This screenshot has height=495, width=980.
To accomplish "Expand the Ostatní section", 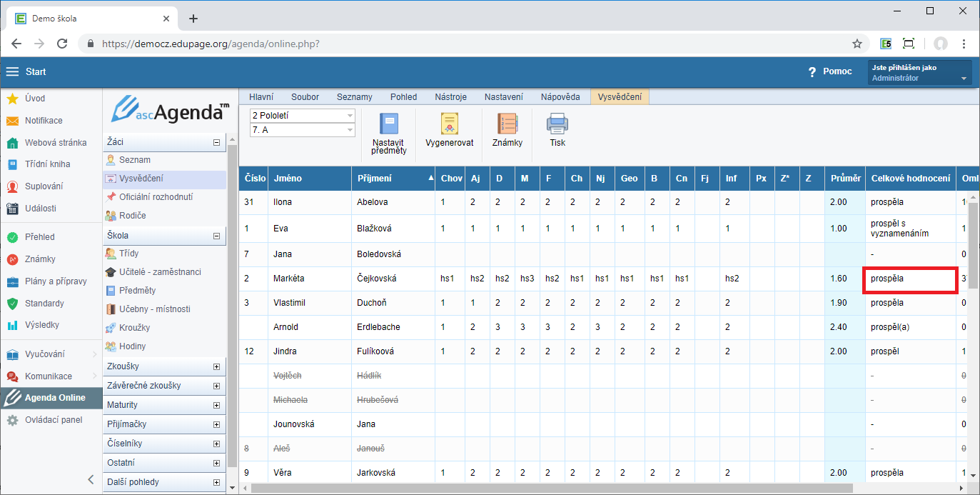I will [216, 463].
